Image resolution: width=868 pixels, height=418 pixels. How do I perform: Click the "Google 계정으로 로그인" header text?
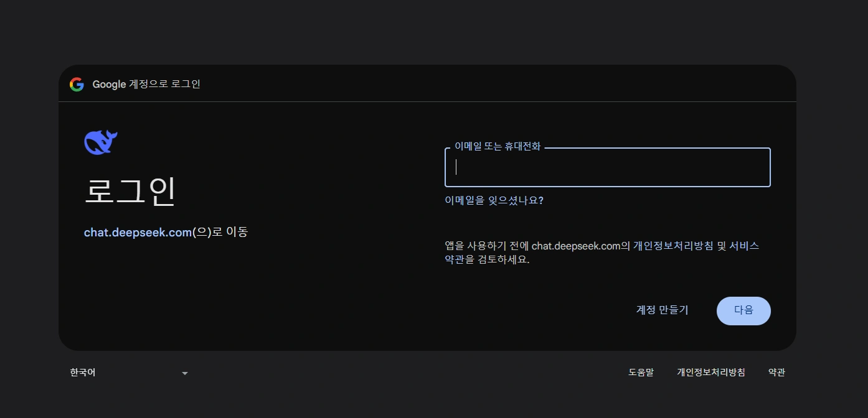coord(146,85)
